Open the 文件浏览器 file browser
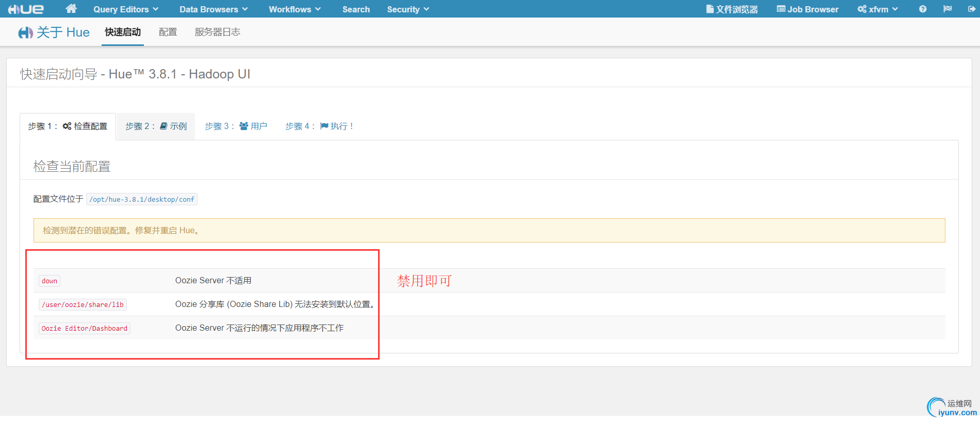 click(x=732, y=9)
